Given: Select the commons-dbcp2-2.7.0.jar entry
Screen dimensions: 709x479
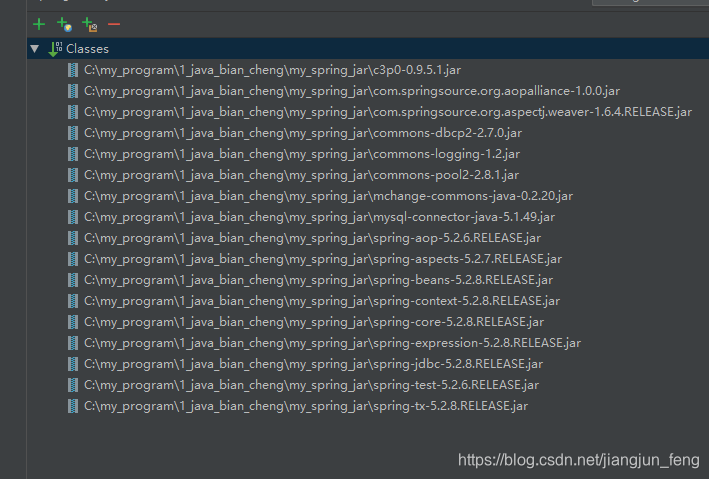Looking at the screenshot, I should point(303,133).
